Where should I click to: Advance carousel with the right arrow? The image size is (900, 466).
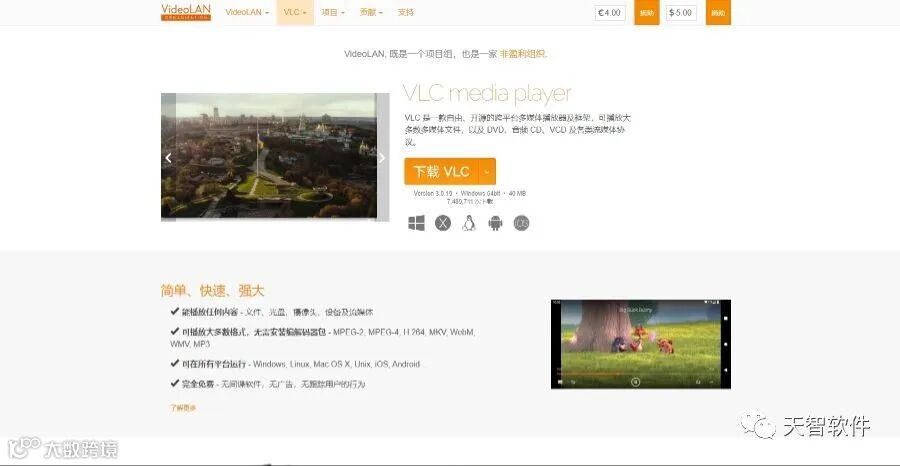tap(382, 158)
